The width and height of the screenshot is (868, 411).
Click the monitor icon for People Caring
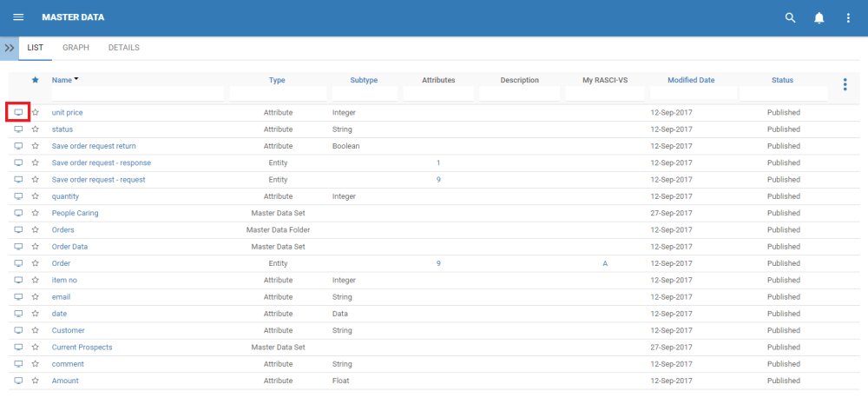[x=18, y=213]
